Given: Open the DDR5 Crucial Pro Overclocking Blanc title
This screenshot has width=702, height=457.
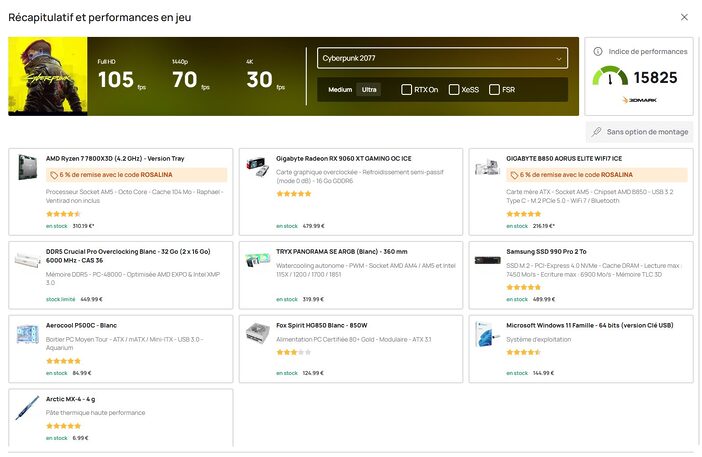Looking at the screenshot, I should [x=128, y=256].
